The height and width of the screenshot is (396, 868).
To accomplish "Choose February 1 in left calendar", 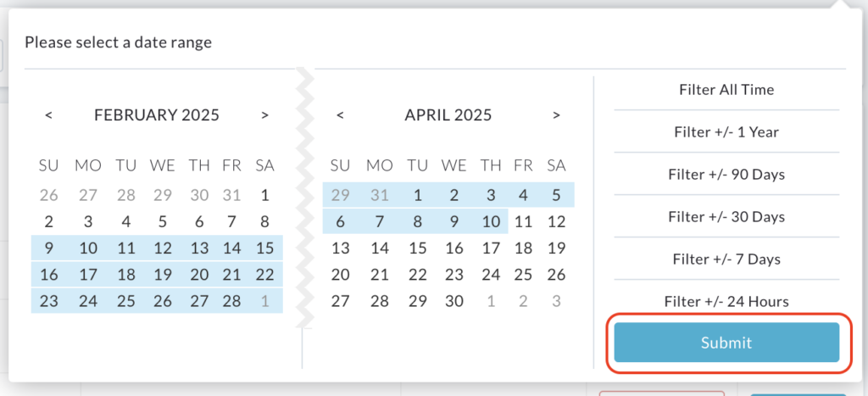I will click(264, 195).
